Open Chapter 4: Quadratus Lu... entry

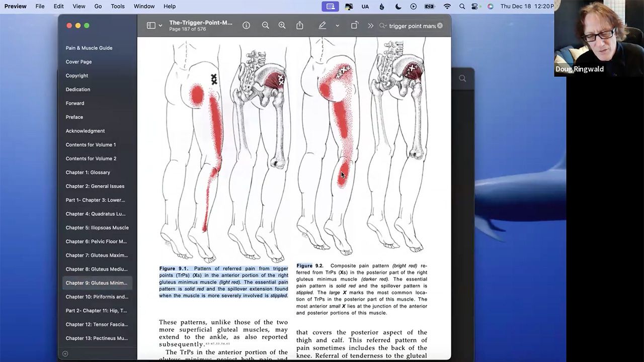pyautogui.click(x=96, y=214)
